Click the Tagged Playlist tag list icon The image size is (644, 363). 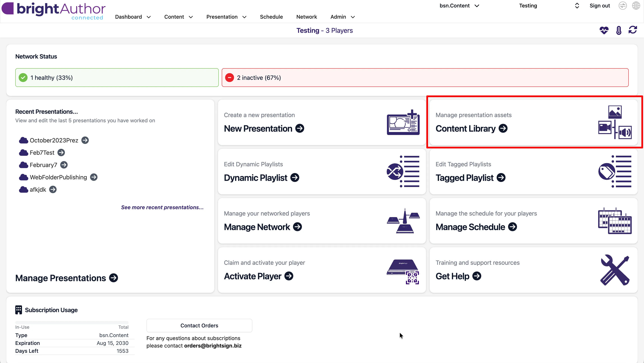pyautogui.click(x=615, y=171)
